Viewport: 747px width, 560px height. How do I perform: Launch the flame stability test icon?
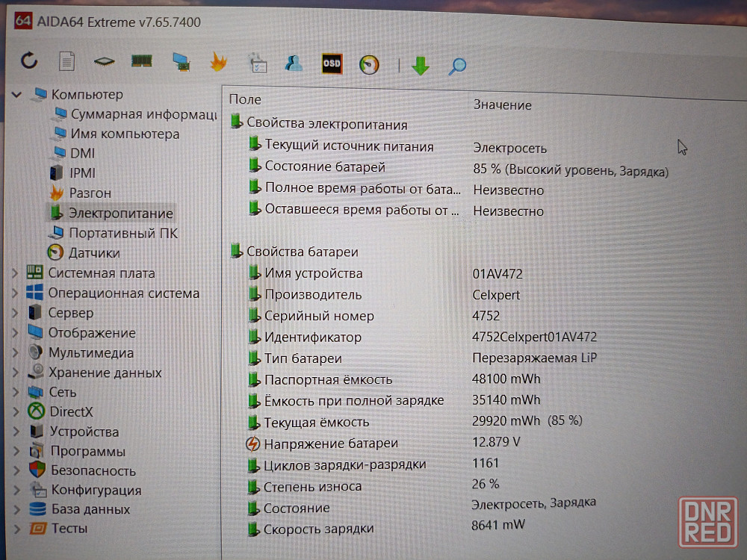point(218,62)
